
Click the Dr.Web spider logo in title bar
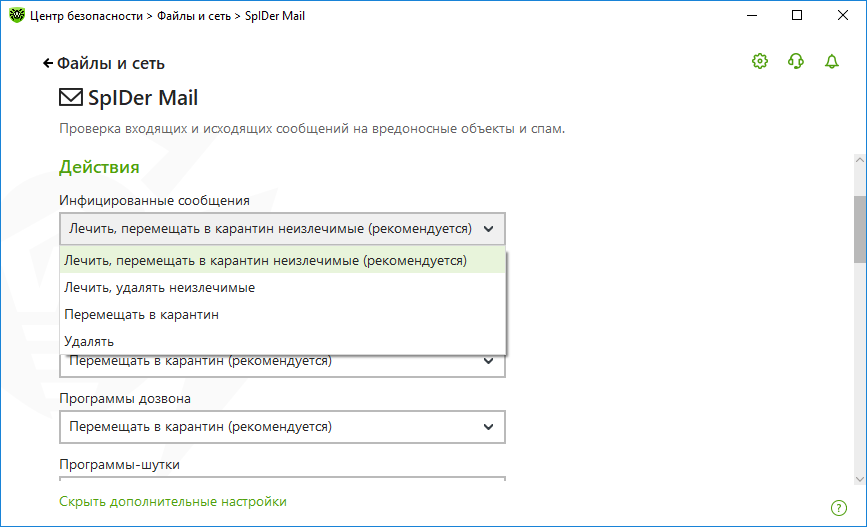click(x=17, y=15)
